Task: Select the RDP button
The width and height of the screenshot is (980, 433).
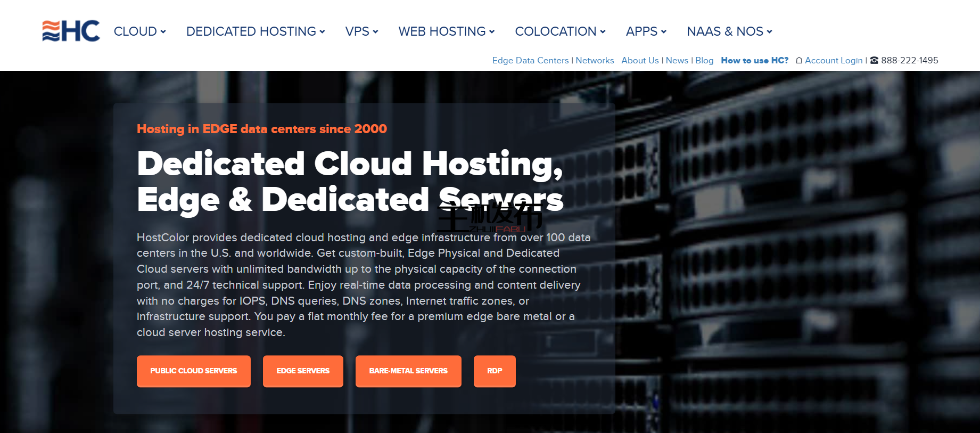Action: (x=495, y=371)
